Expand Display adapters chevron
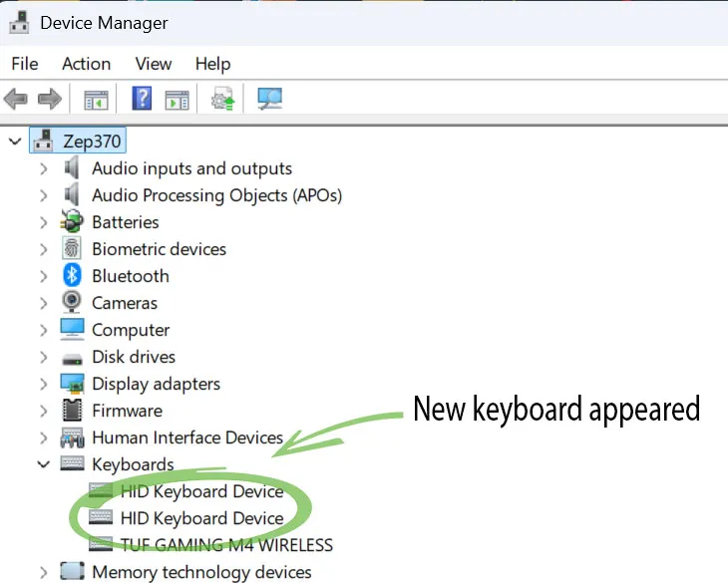728x583 pixels. [x=44, y=384]
